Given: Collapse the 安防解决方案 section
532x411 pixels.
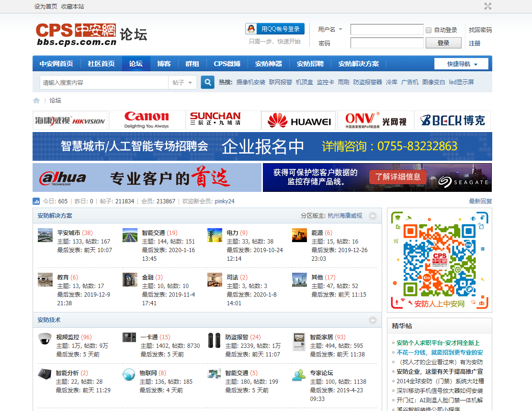Looking at the screenshot, I should pyautogui.click(x=373, y=216).
